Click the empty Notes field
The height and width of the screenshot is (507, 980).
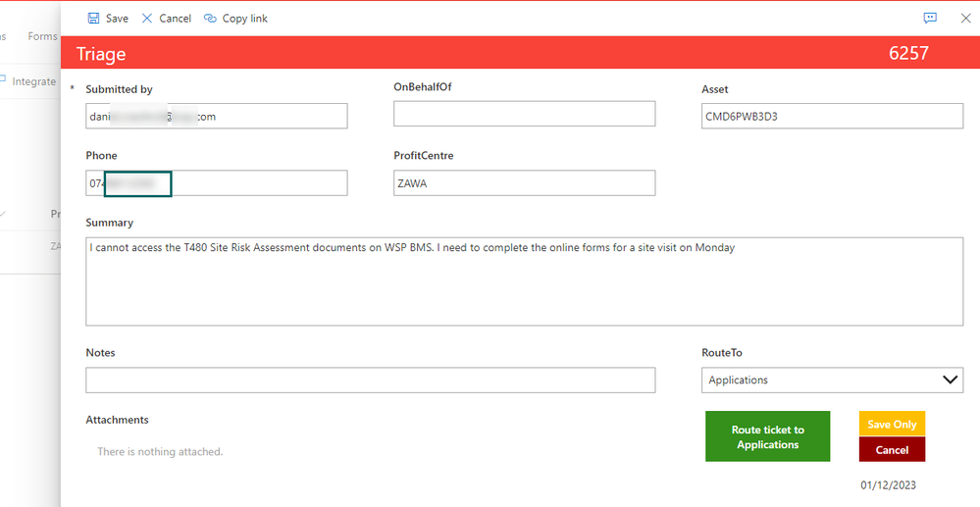[x=370, y=380]
